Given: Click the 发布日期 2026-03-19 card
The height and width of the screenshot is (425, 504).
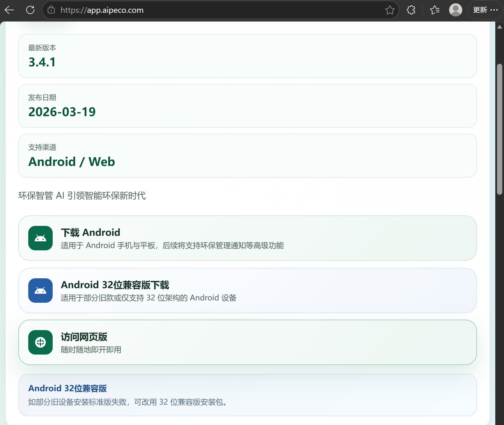Looking at the screenshot, I should 247,106.
